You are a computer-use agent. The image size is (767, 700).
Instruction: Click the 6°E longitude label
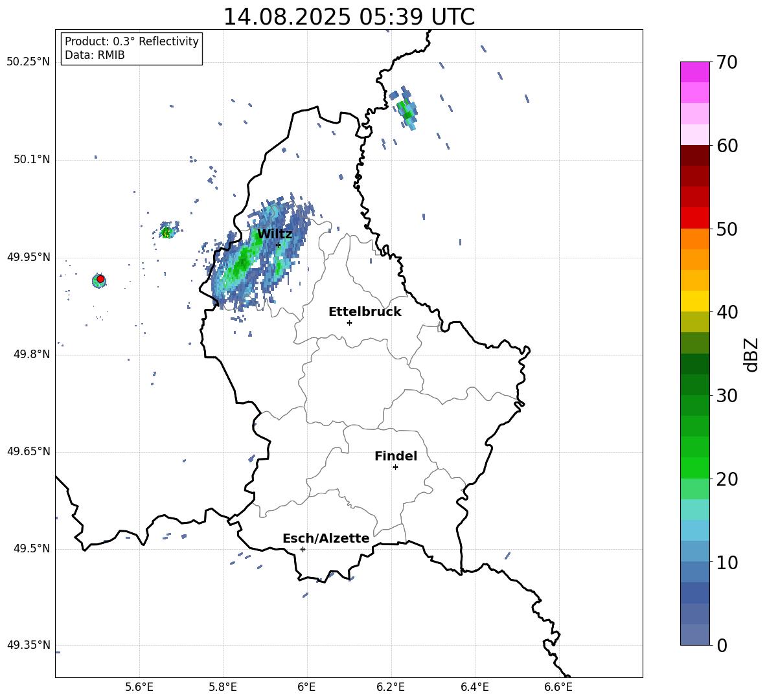pyautogui.click(x=306, y=687)
